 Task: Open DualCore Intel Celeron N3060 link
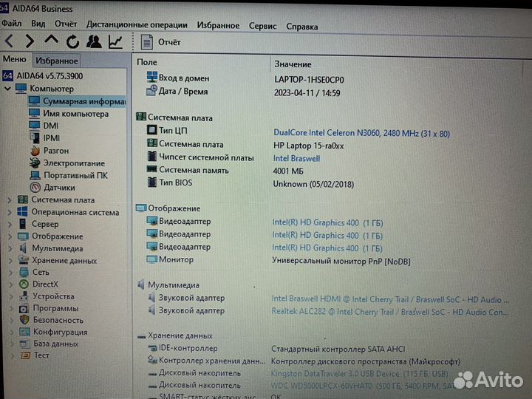361,133
